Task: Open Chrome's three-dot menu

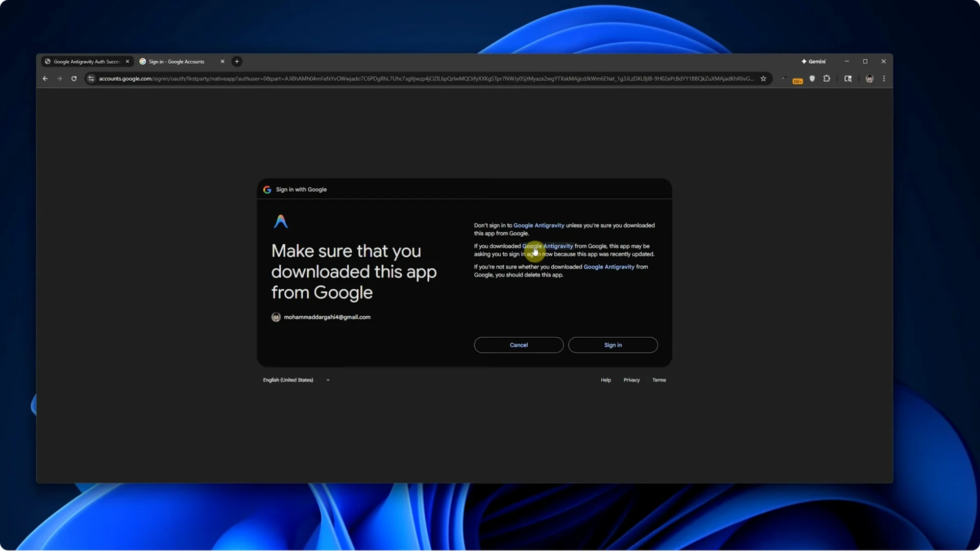Action: pos(884,79)
